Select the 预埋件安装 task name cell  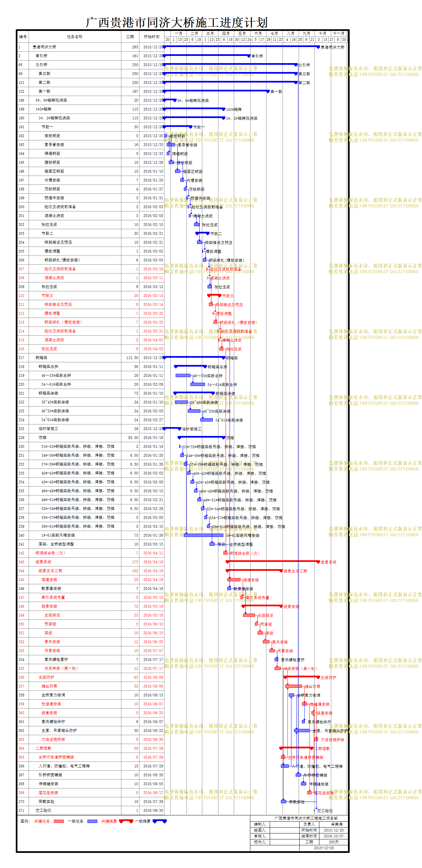coord(54,198)
